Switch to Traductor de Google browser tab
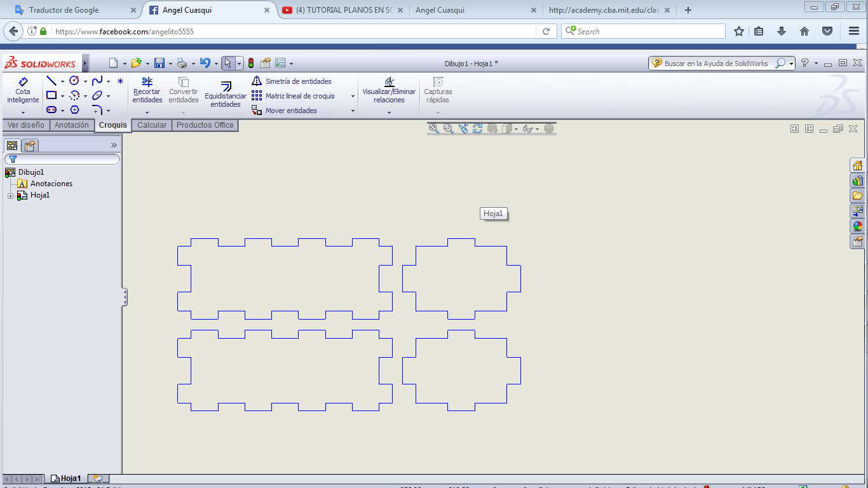Screen dimensions: 868x488 (75, 10)
